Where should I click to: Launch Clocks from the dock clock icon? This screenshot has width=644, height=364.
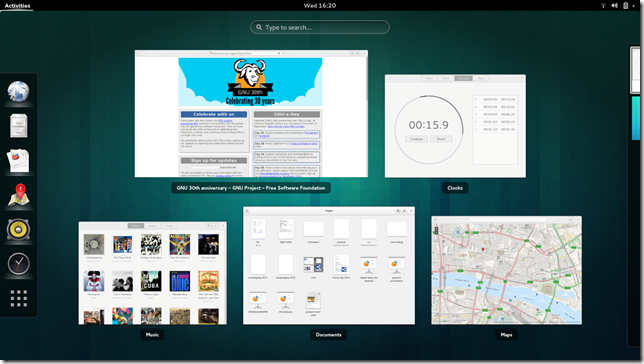pos(18,264)
